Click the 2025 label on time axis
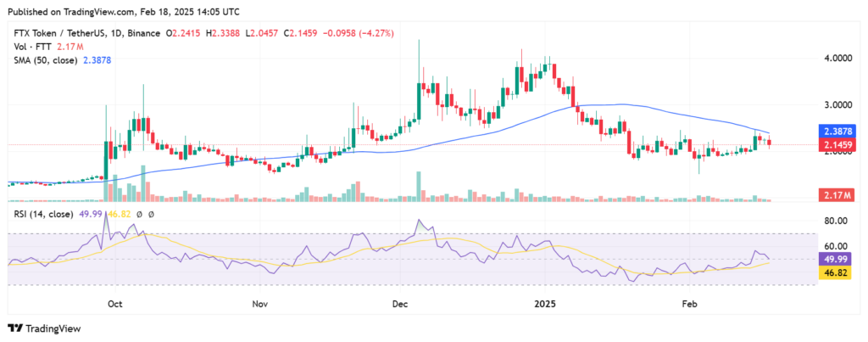The image size is (868, 342). 541,303
